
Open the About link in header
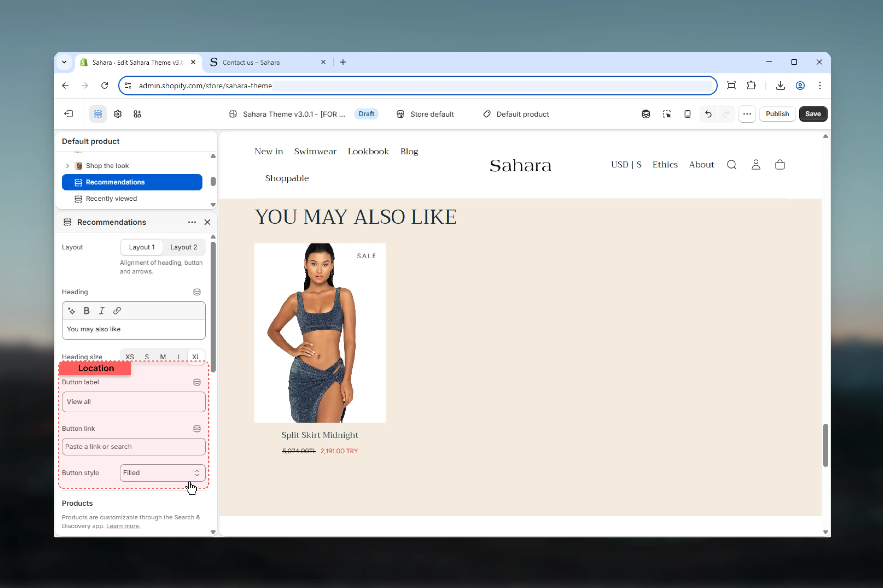coord(701,165)
